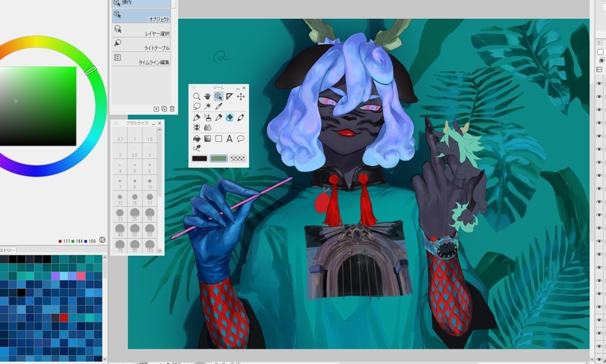The height and width of the screenshot is (364, 606).
Task: Select the Blend water-drops tool
Action: [208, 127]
